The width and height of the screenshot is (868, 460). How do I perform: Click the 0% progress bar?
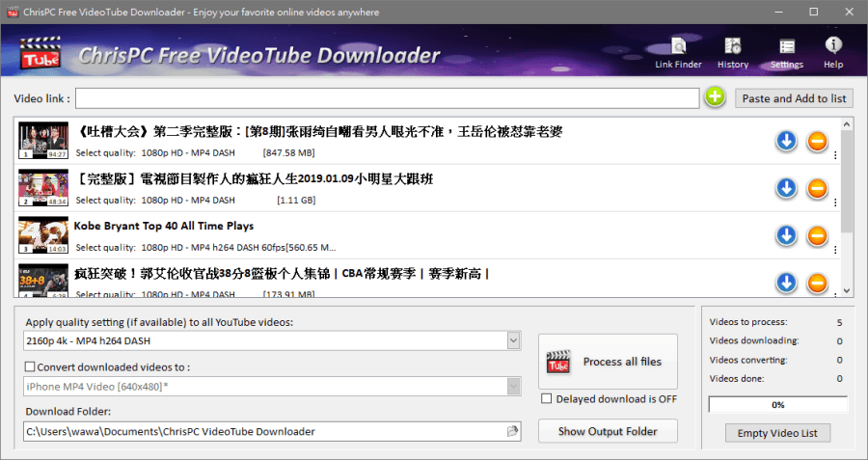coord(777,405)
